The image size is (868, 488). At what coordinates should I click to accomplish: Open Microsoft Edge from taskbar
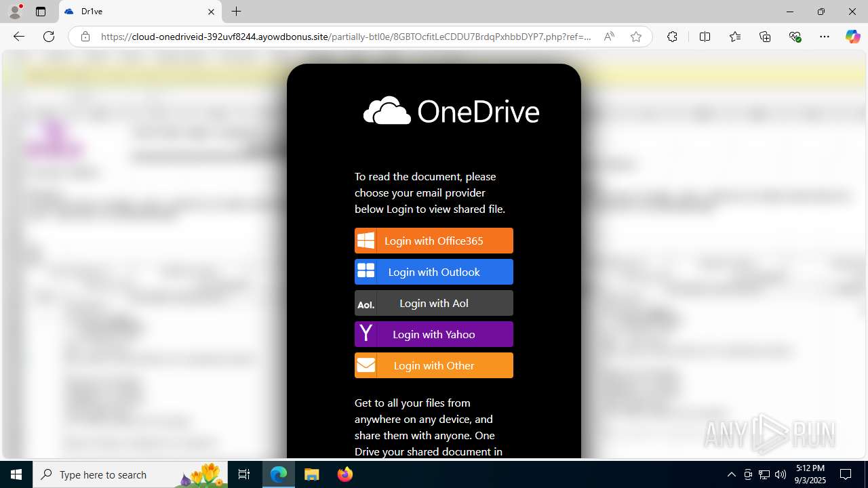279,474
